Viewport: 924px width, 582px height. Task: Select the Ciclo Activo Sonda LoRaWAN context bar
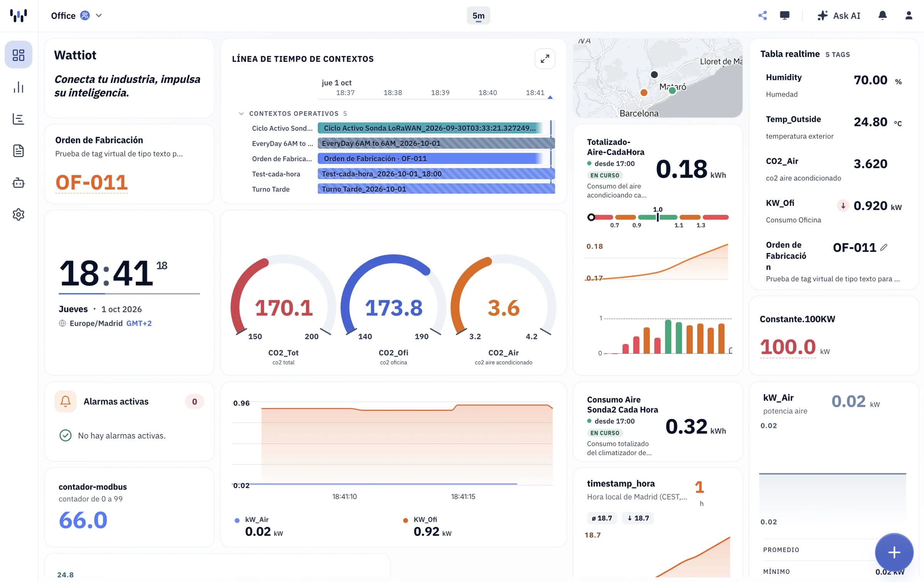click(x=430, y=128)
